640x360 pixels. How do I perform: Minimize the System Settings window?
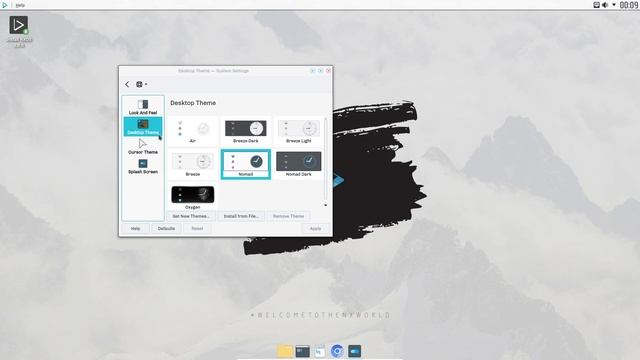tap(313, 71)
